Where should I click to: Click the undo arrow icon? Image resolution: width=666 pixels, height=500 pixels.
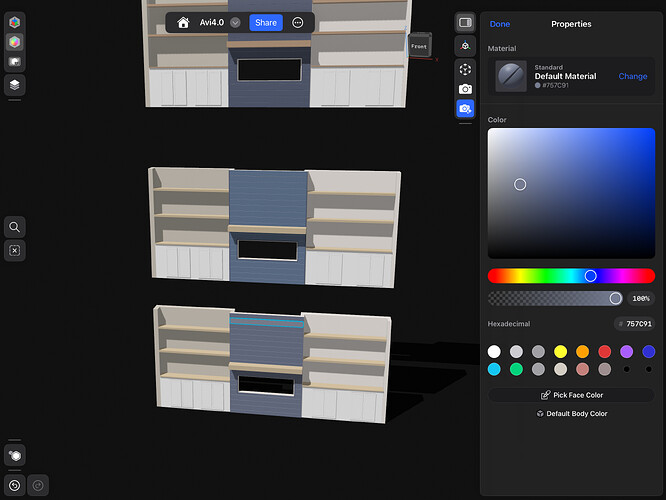(14, 485)
